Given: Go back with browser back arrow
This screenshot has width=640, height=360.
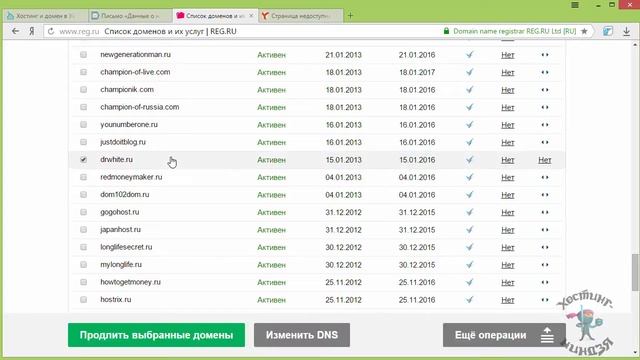Looking at the screenshot, I should click(16, 31).
